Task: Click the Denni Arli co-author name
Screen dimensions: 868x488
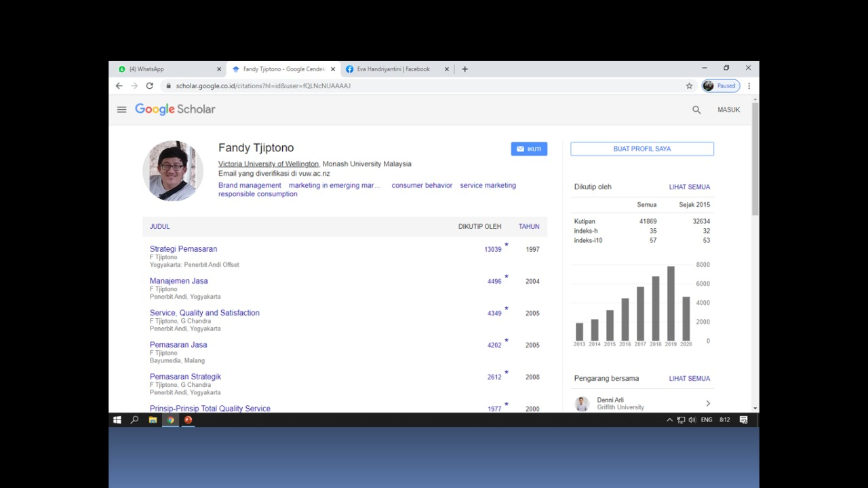Action: (610, 400)
